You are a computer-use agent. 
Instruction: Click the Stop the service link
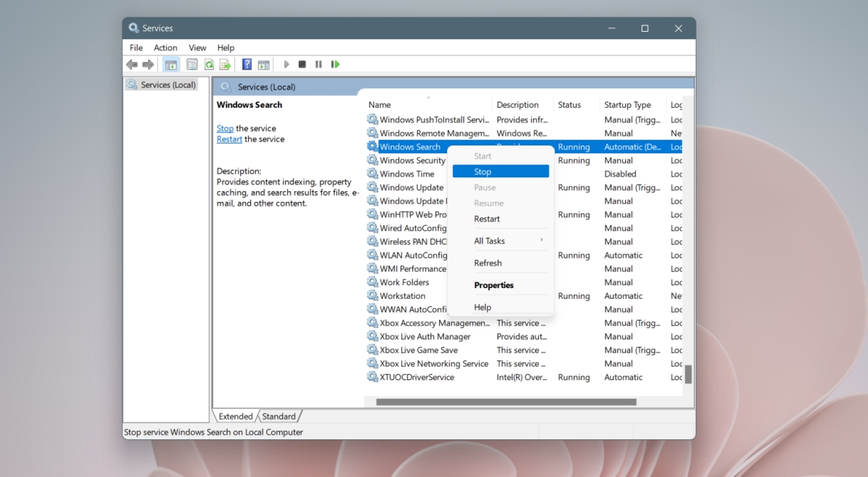225,128
